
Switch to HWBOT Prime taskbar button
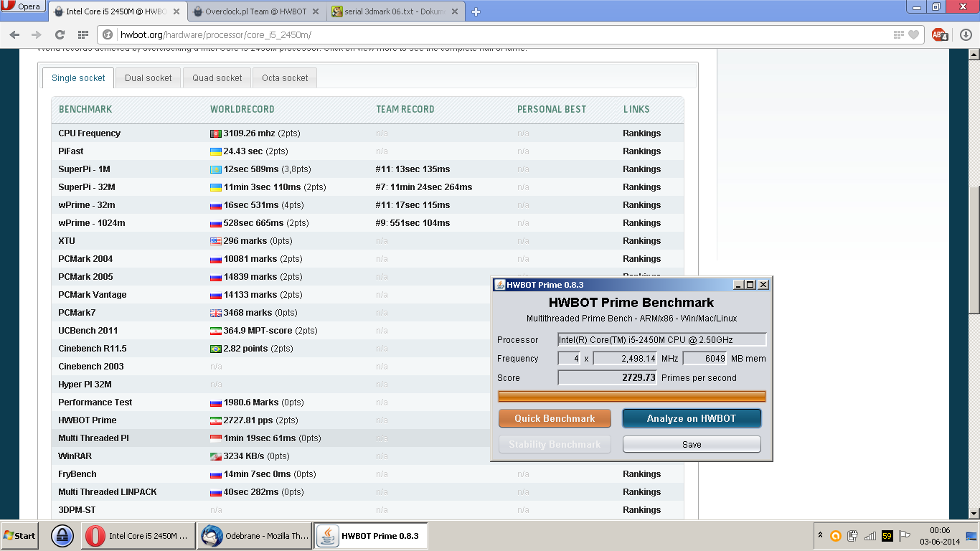pyautogui.click(x=371, y=536)
